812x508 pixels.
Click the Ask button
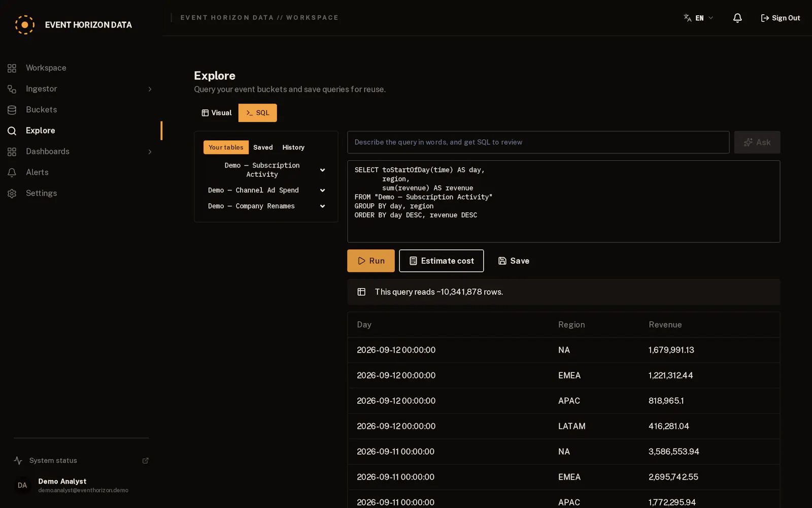757,142
